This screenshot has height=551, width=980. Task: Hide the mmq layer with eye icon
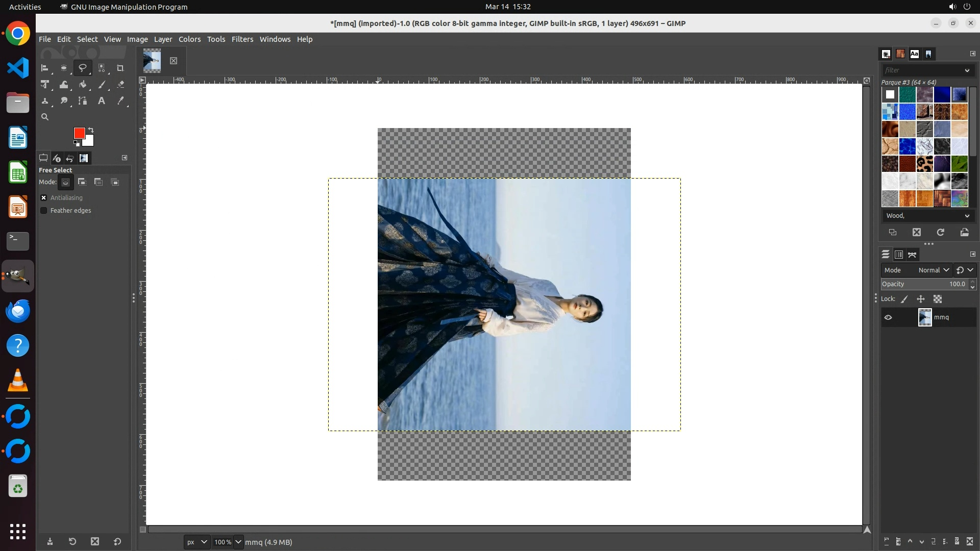point(888,317)
